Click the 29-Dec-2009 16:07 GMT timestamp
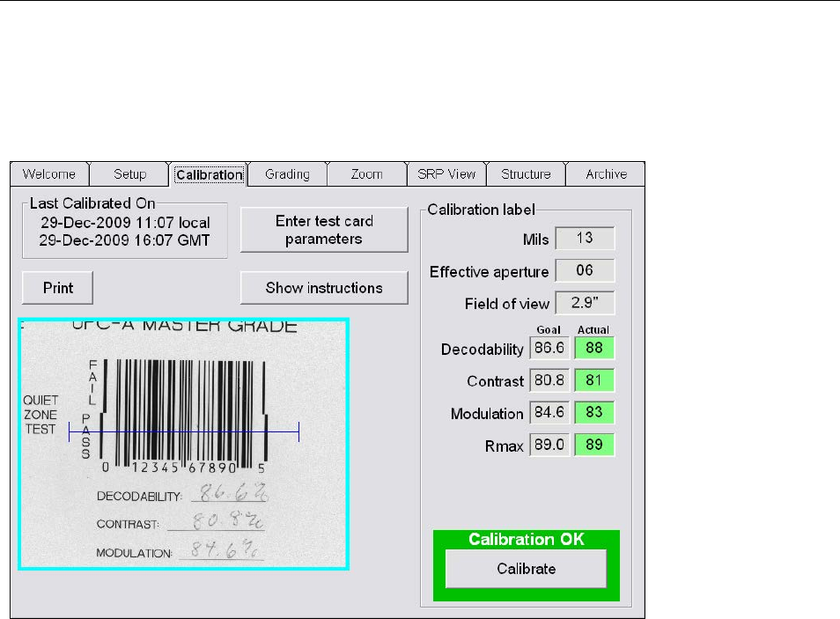This screenshot has height=619, width=840. tap(124, 240)
